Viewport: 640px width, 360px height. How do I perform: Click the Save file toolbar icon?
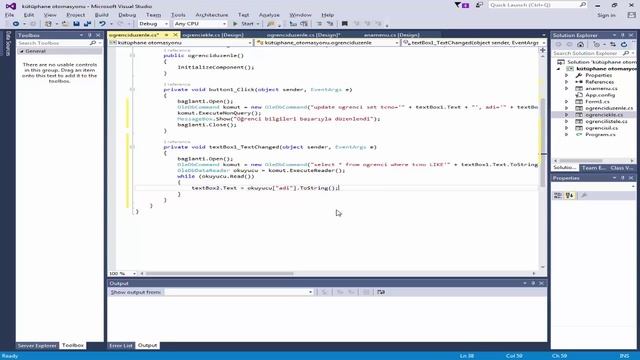(x=76, y=24)
